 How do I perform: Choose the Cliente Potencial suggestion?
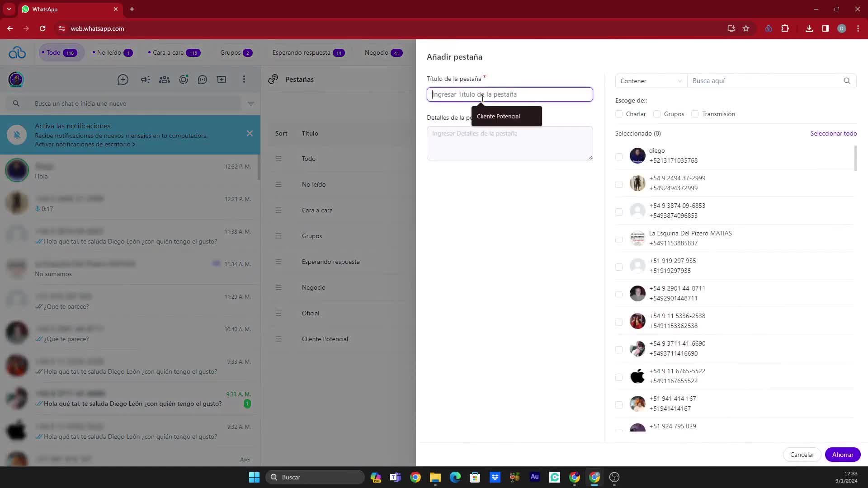click(x=506, y=116)
